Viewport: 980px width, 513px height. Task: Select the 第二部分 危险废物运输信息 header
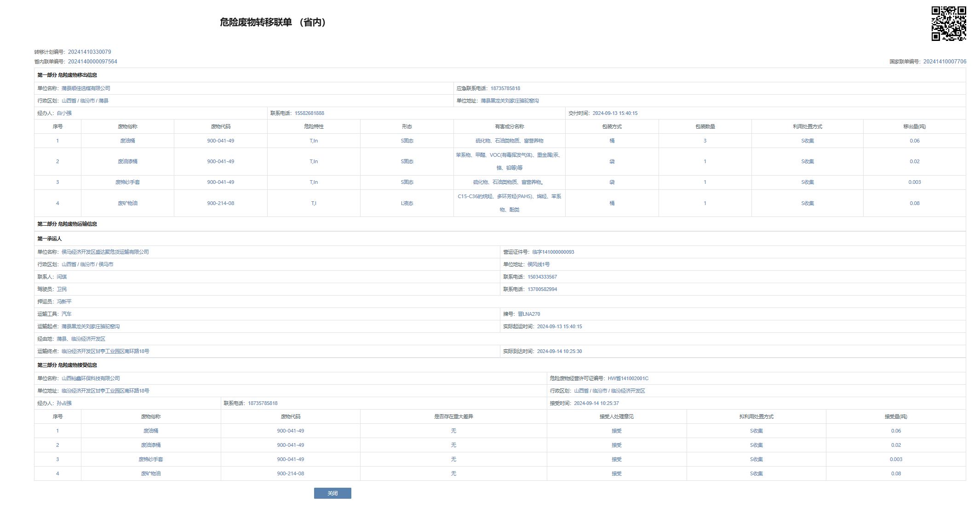coord(67,224)
